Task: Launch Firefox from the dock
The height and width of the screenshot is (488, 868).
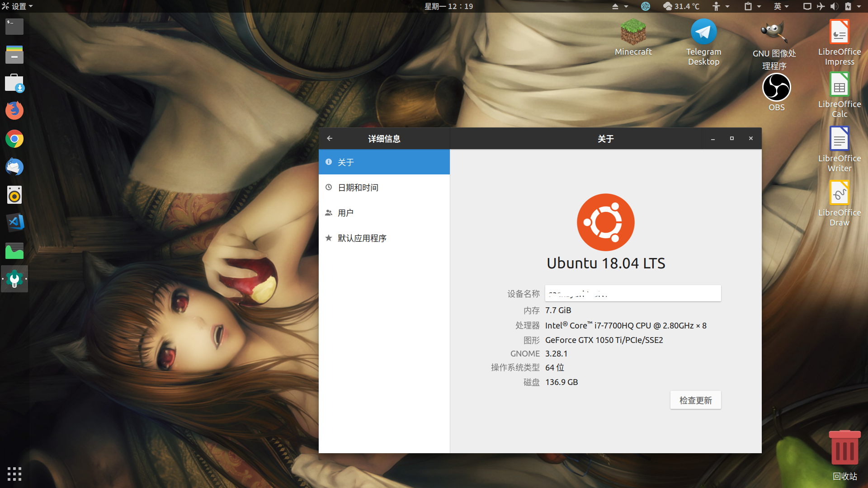Action: tap(14, 111)
